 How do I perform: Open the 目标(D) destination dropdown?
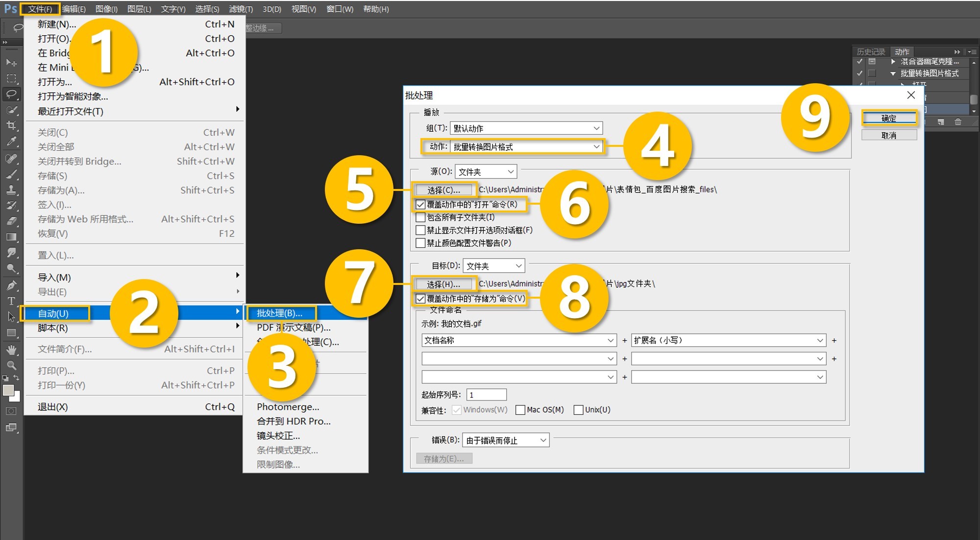tap(494, 266)
